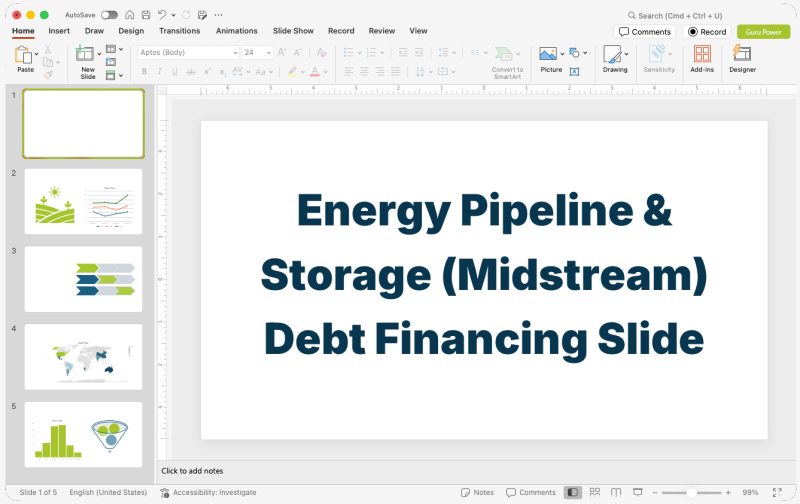The height and width of the screenshot is (504, 800).
Task: Apply the red font color
Action: coord(315,72)
